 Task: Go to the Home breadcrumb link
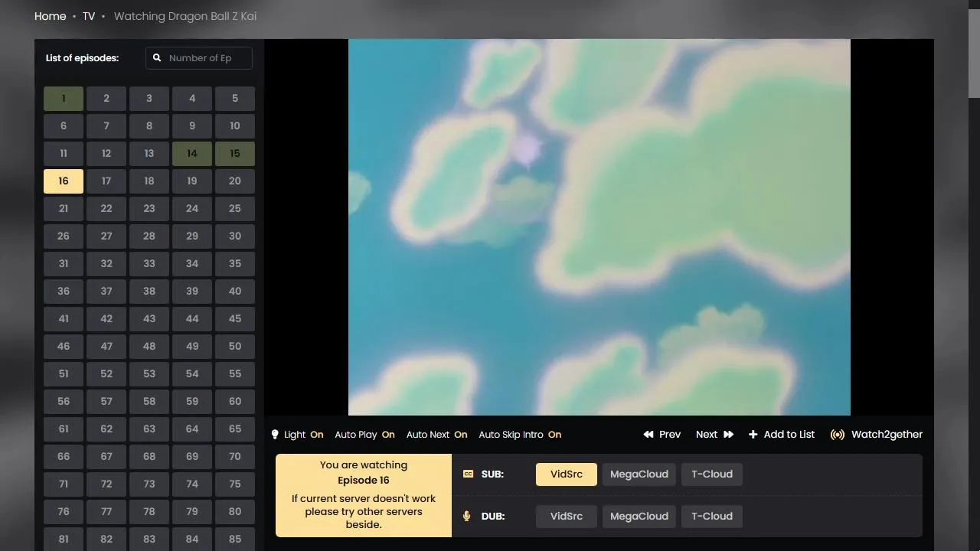pos(50,16)
